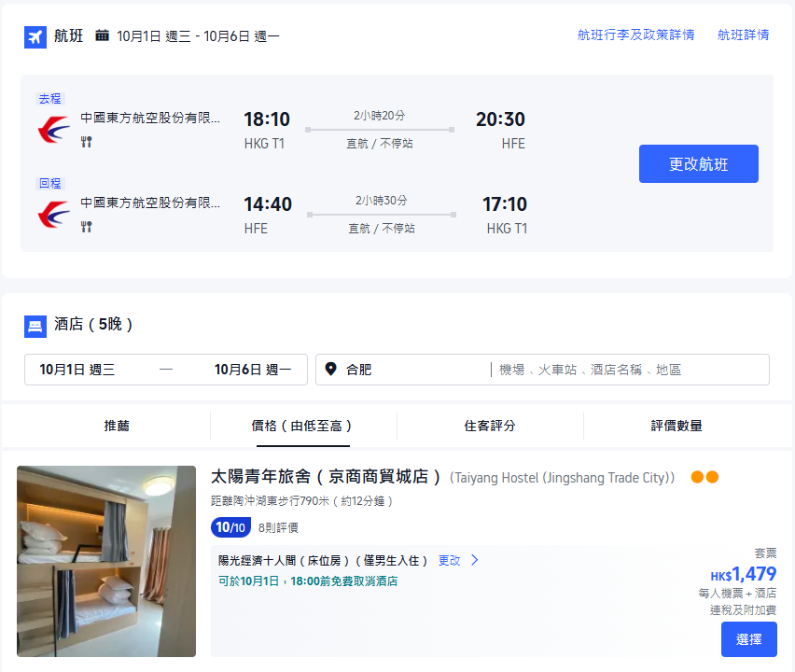Click the airplane icon beside 航班
This screenshot has height=672, width=795.
pos(35,37)
